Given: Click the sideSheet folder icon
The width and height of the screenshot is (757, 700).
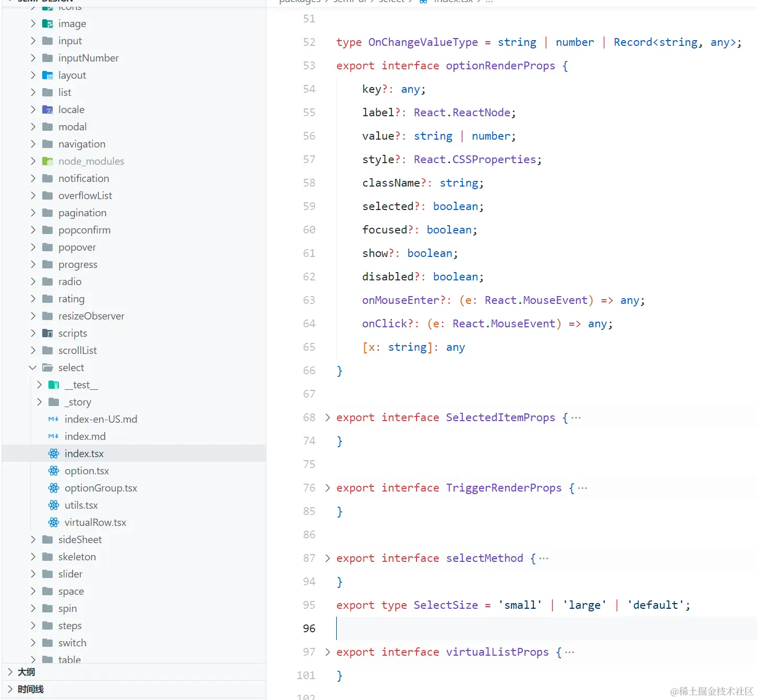Looking at the screenshot, I should click(x=47, y=539).
